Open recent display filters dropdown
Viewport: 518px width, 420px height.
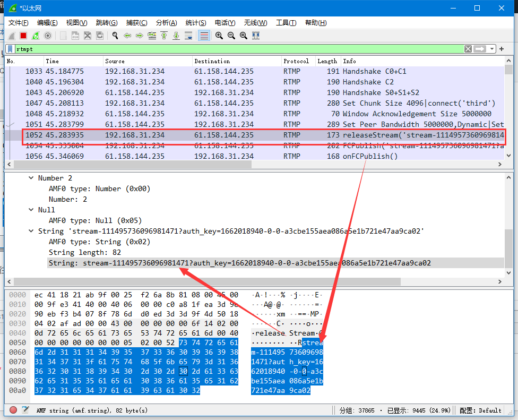492,49
